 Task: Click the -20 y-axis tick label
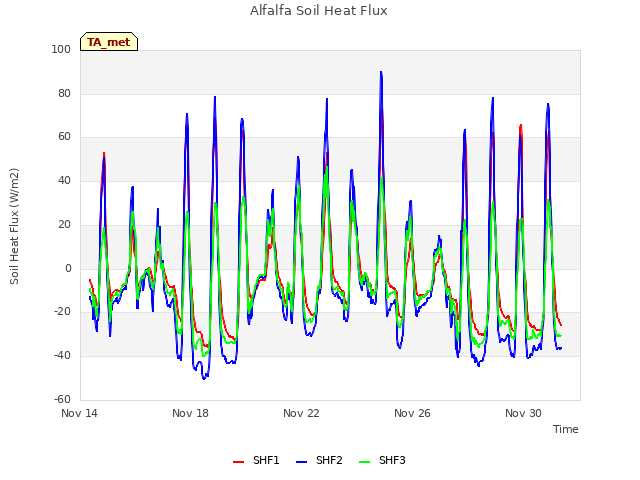tap(62, 312)
